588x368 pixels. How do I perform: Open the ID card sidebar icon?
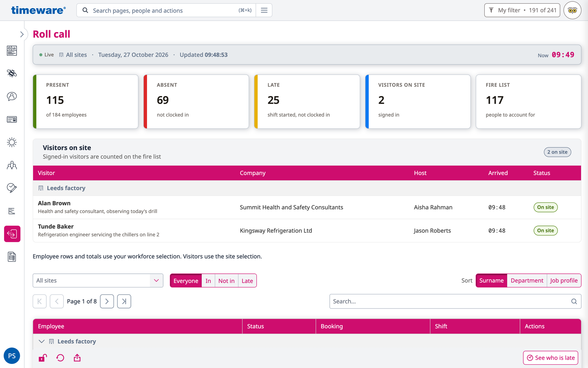click(12, 119)
